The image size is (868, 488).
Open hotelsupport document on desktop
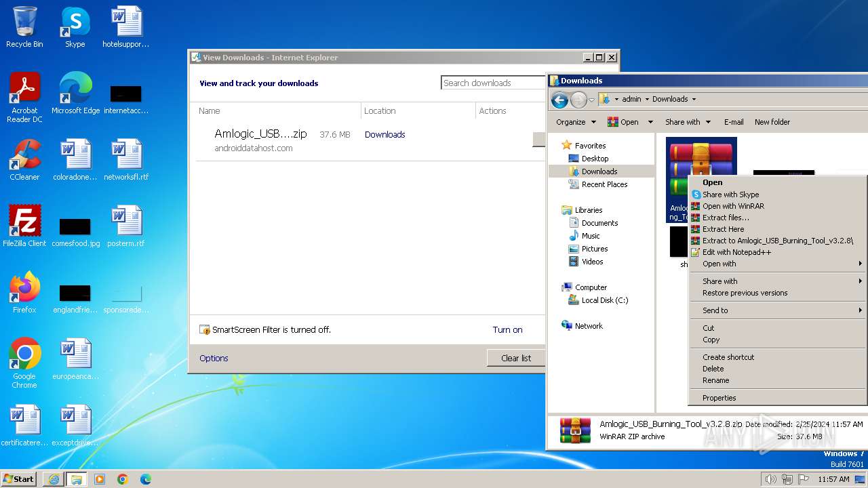[125, 27]
